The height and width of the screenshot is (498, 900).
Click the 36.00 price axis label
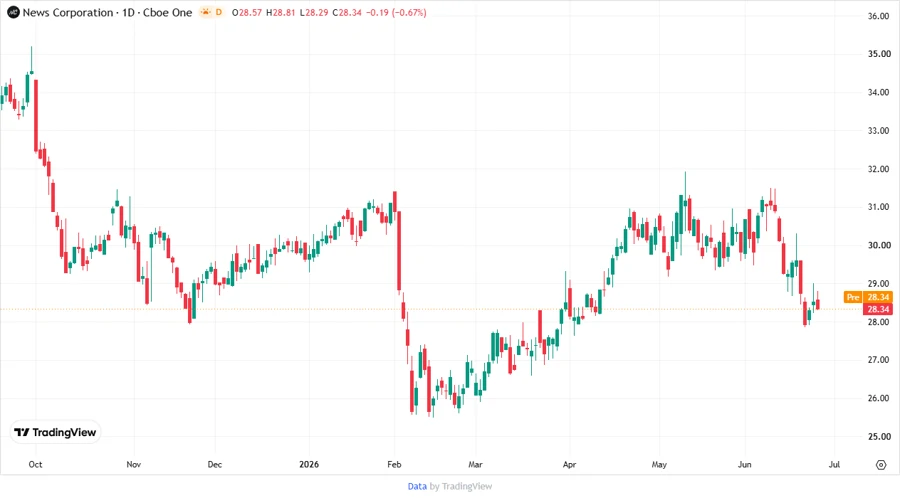pos(879,16)
